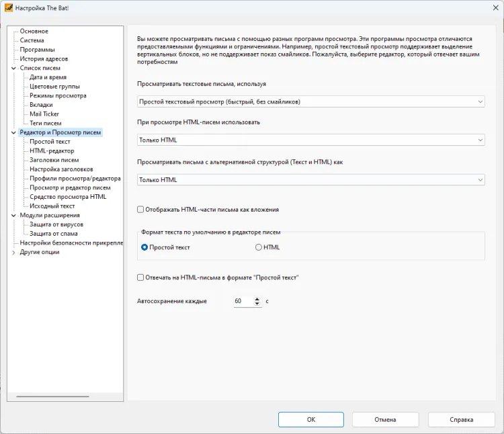The image size is (504, 434).
Task: Open text letters viewer dropdown
Action: (311, 102)
